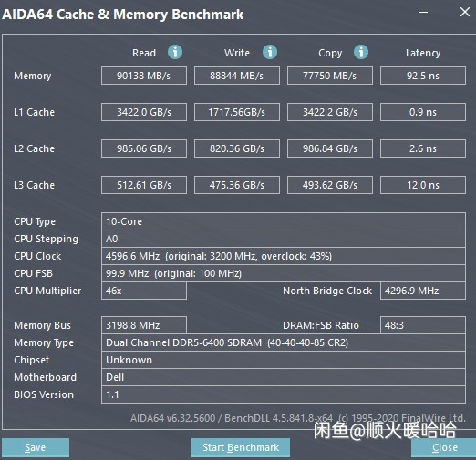
Task: Click the Write column header
Action: (237, 53)
